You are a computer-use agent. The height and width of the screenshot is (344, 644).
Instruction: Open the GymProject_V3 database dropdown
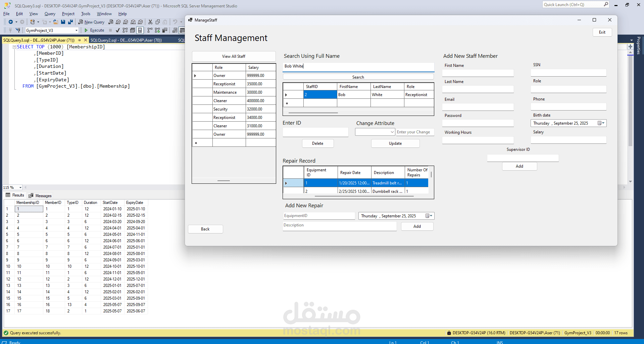[77, 30]
